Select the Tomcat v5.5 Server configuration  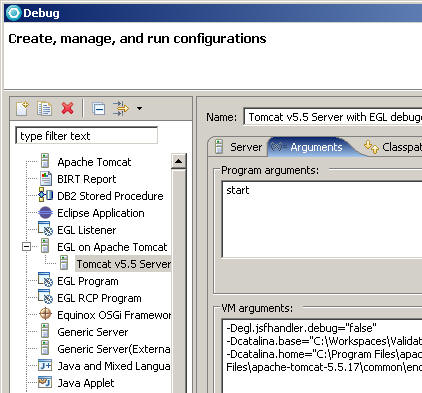click(123, 264)
